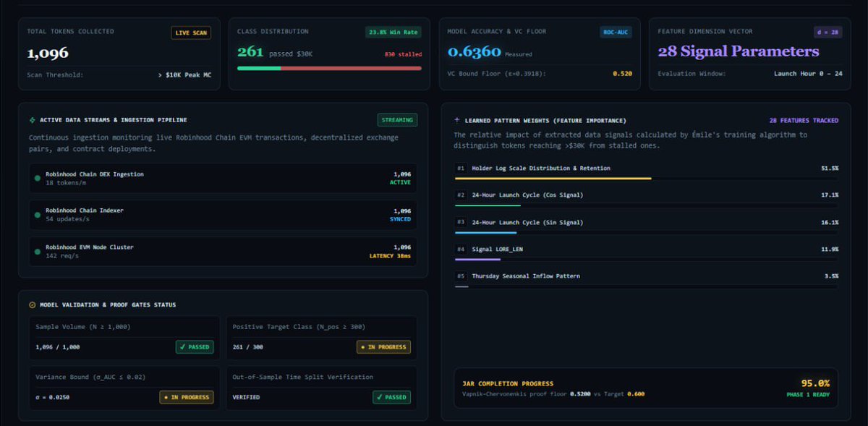Click the 0.6360 measured accuracy value
This screenshot has width=868, height=426.
coord(475,52)
